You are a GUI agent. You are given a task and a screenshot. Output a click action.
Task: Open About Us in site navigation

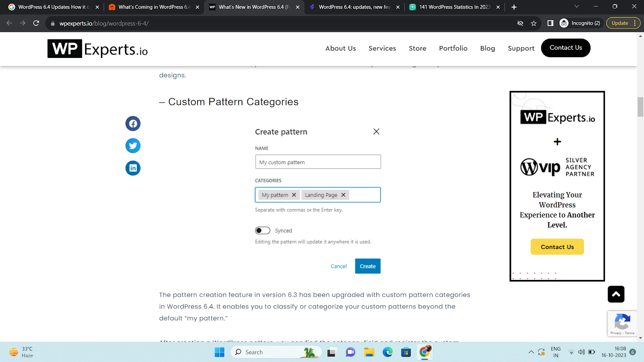(341, 48)
